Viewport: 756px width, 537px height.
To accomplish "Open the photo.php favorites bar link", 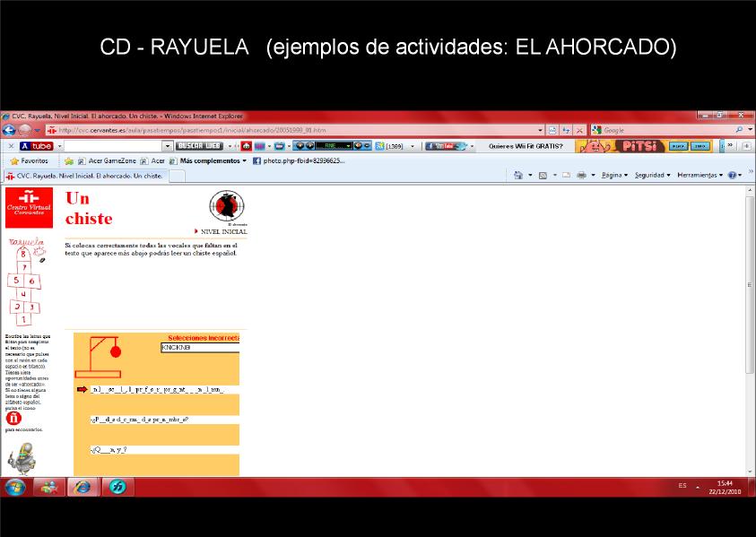I will click(x=299, y=161).
